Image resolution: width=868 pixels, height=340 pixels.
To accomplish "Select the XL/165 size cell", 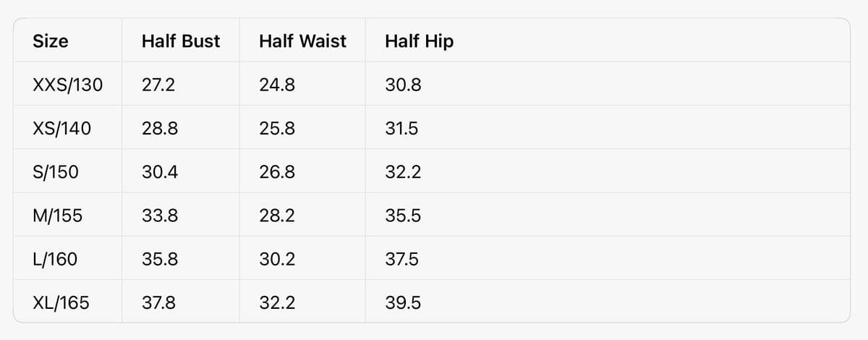I will [61, 302].
